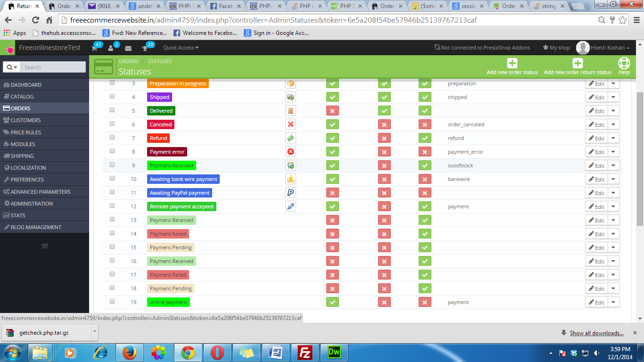Expand the Quick Access dropdown

[181, 48]
